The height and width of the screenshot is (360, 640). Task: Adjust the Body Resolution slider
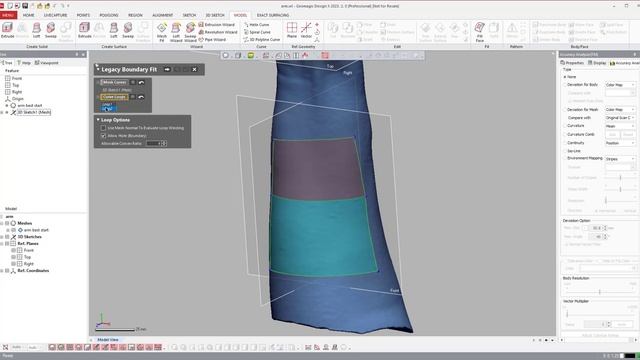tap(600, 292)
